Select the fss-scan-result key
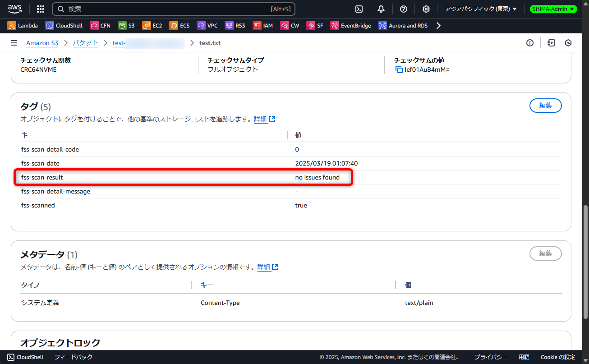This screenshot has height=364, width=589. [x=42, y=177]
